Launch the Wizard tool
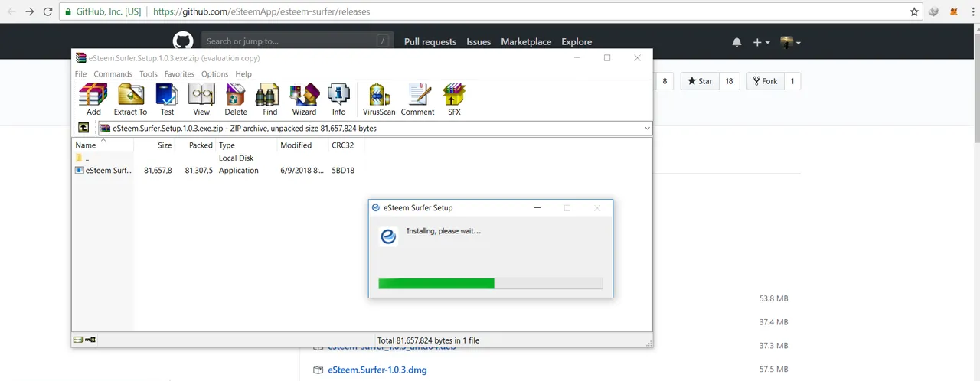Image resolution: width=980 pixels, height=381 pixels. coord(304,99)
